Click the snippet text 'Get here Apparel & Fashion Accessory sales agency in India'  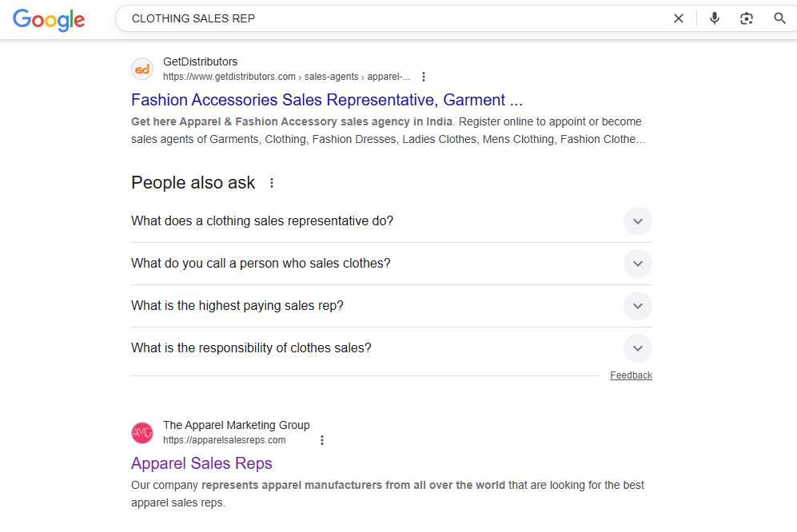point(292,122)
